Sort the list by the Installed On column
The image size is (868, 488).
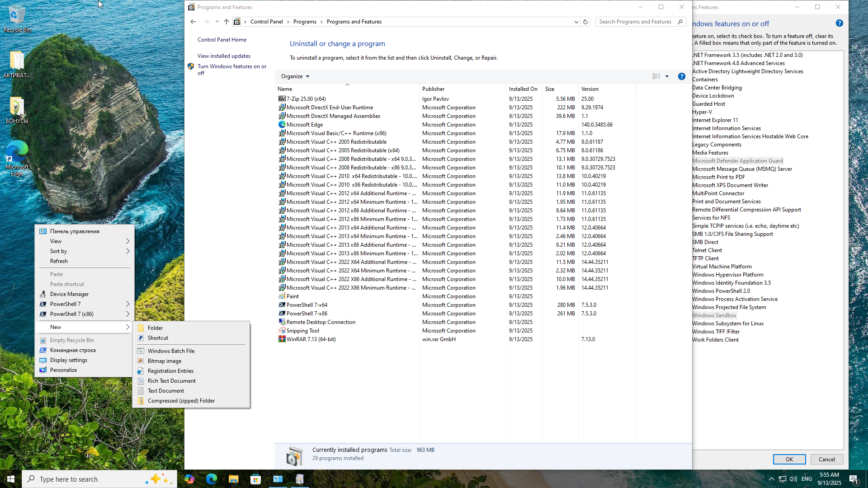[x=524, y=89]
